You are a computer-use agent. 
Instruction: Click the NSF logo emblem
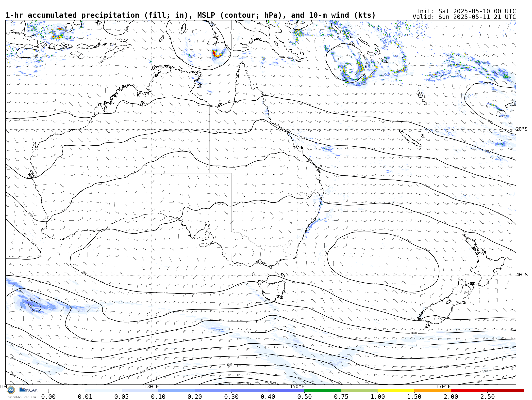click(11, 390)
